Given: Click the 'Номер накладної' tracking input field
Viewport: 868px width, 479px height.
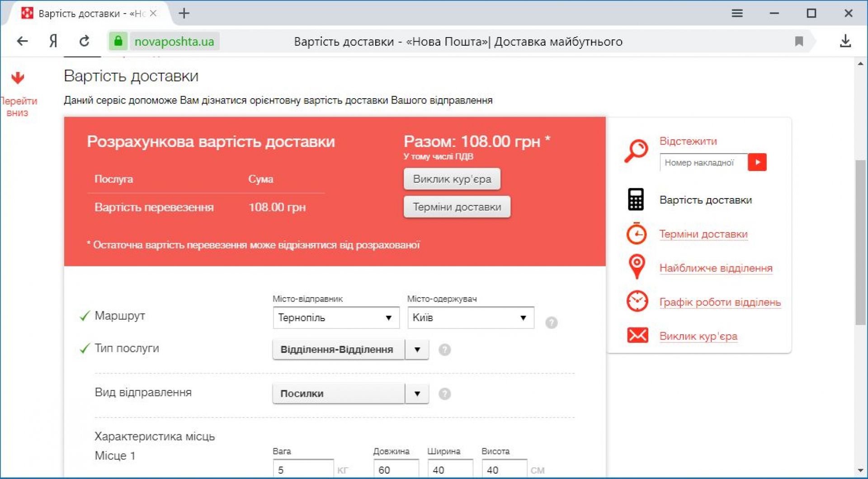Looking at the screenshot, I should (703, 162).
